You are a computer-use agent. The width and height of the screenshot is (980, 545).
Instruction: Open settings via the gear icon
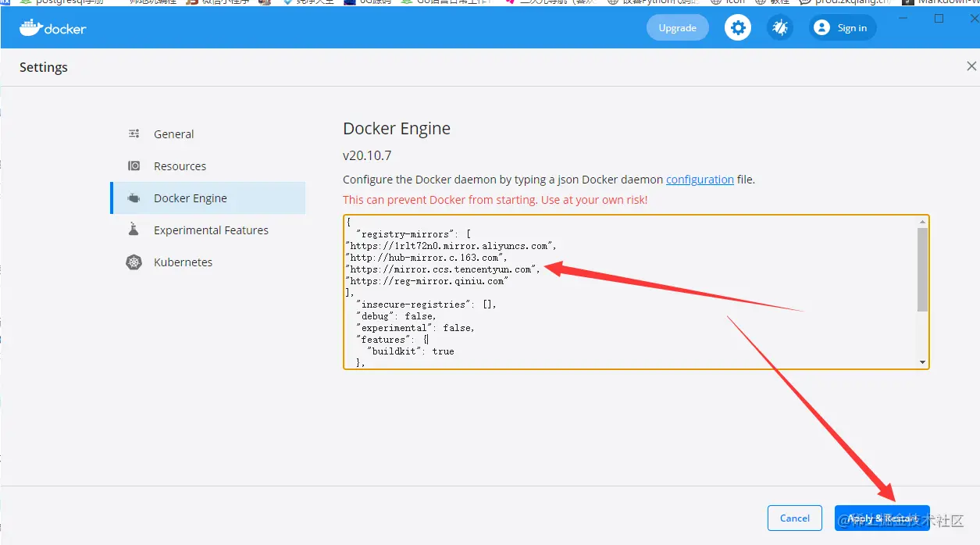point(737,28)
